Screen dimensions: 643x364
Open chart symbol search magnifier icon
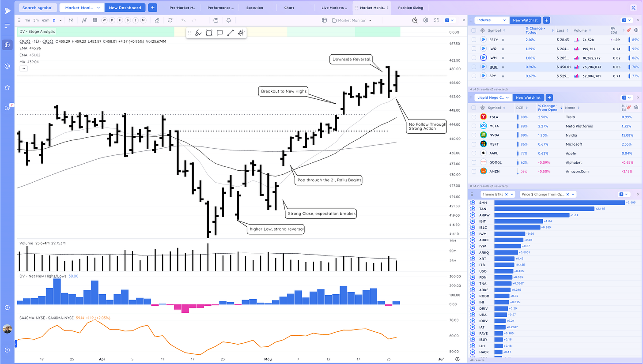(415, 20)
